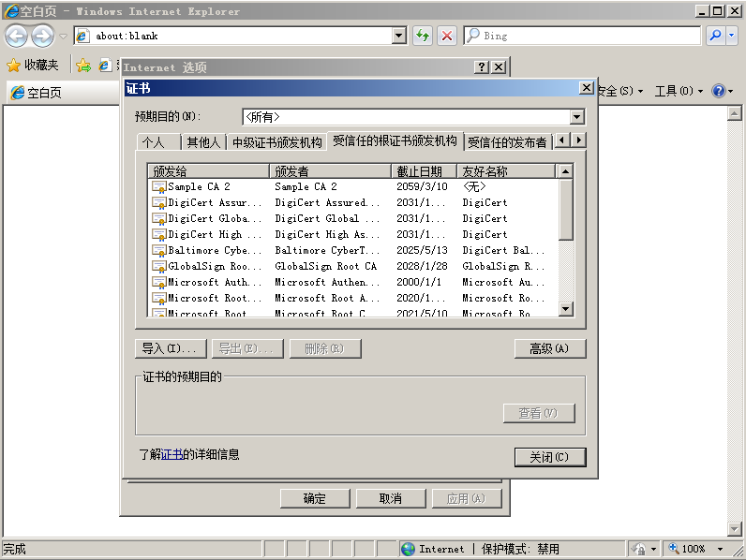Click the green refresh page icon
Viewport: 746px width, 560px height.
423,36
